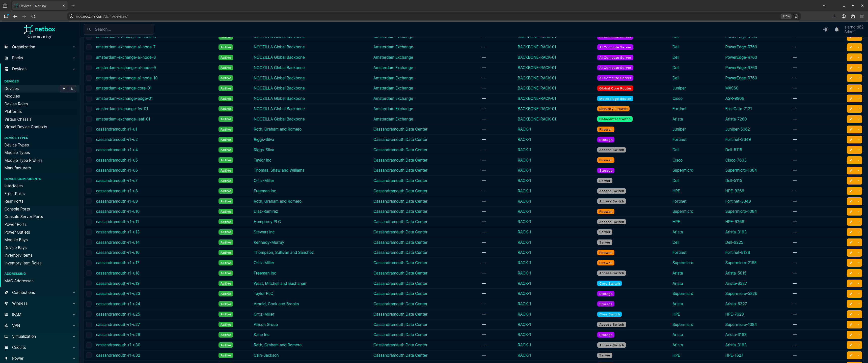Select checkbox for amsterdam-exchange-ai-node-7
The height and width of the screenshot is (363, 868).
tap(89, 47)
